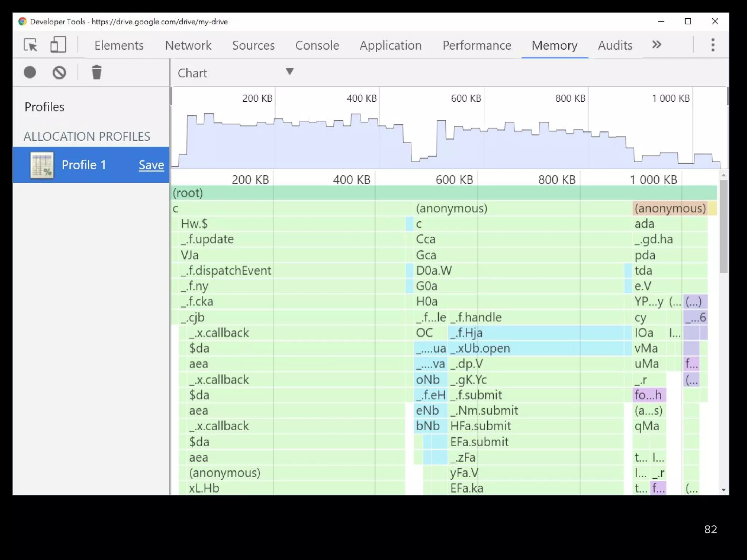Select the _.gd.ha chart entry
Viewport: 747px width, 560px height.
click(670, 239)
